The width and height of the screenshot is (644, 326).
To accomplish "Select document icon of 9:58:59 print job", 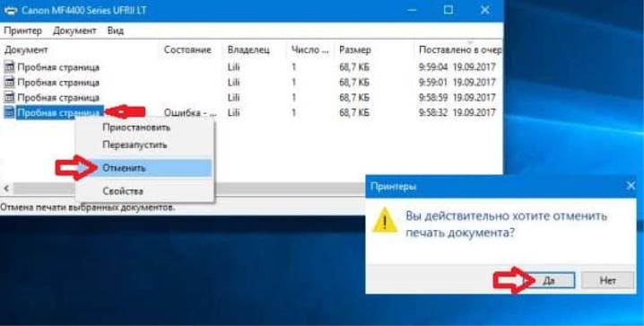I will (x=10, y=97).
